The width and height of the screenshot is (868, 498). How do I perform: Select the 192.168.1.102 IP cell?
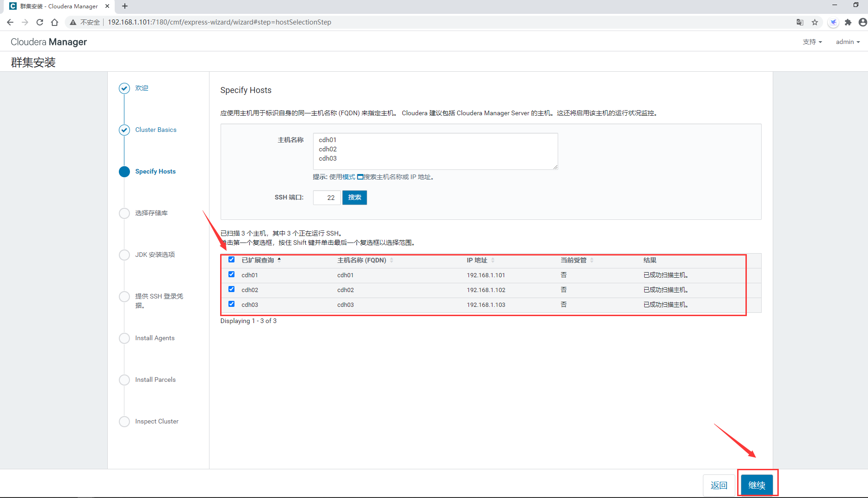pos(486,290)
